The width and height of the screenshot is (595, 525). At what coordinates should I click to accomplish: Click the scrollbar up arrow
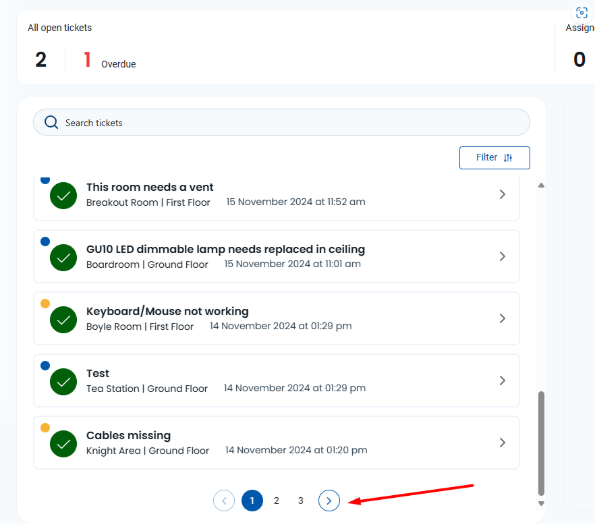point(541,185)
